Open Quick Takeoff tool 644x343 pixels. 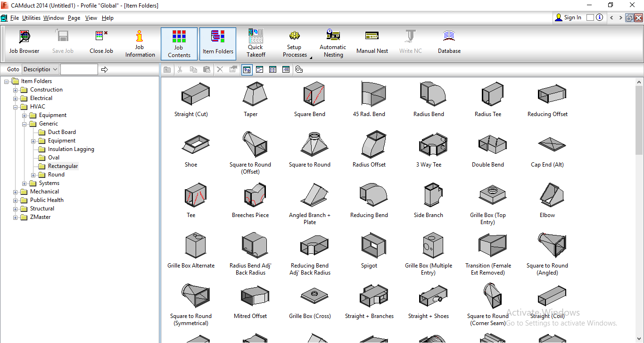click(256, 43)
